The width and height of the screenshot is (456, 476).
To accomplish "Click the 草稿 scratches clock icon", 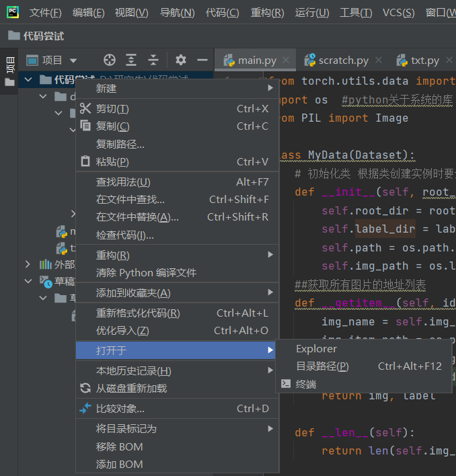I will pos(46,282).
